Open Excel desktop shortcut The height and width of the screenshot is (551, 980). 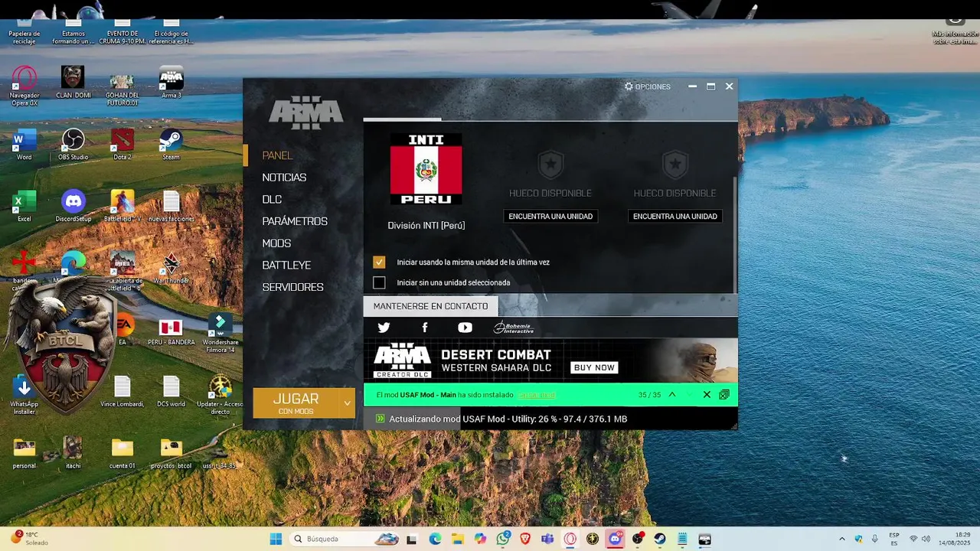(x=24, y=207)
